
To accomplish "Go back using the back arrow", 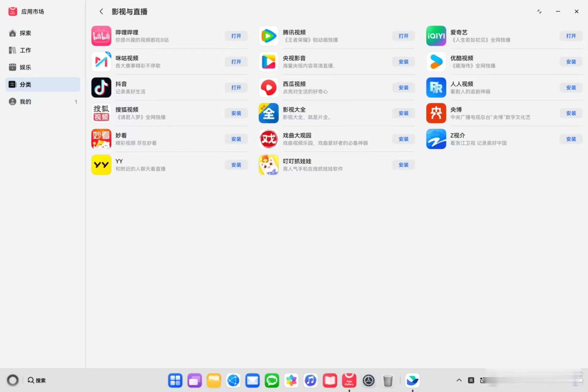I will pos(101,12).
